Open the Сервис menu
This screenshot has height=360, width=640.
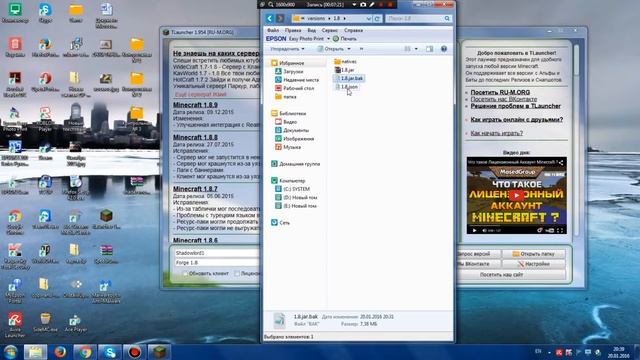(329, 30)
